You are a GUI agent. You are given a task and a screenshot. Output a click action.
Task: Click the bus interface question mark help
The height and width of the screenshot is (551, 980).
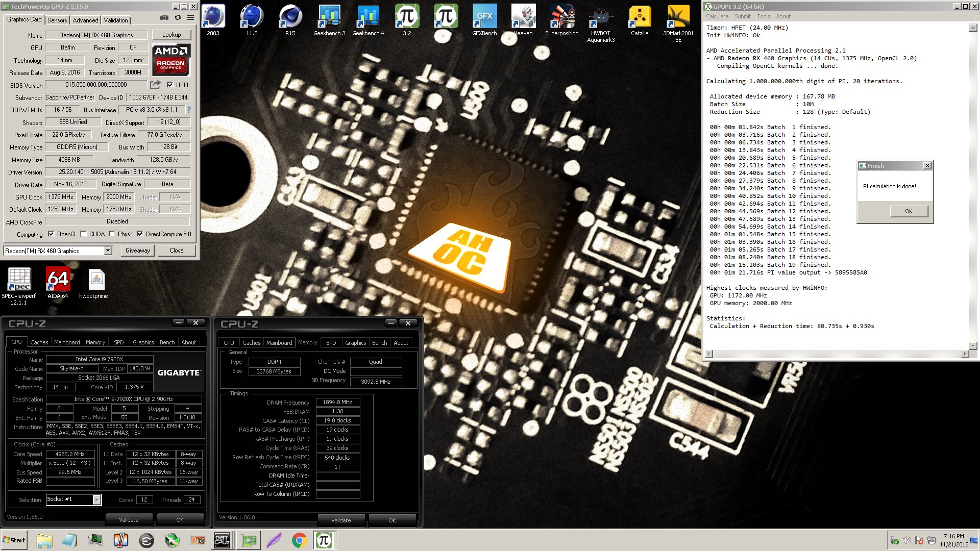coord(189,110)
